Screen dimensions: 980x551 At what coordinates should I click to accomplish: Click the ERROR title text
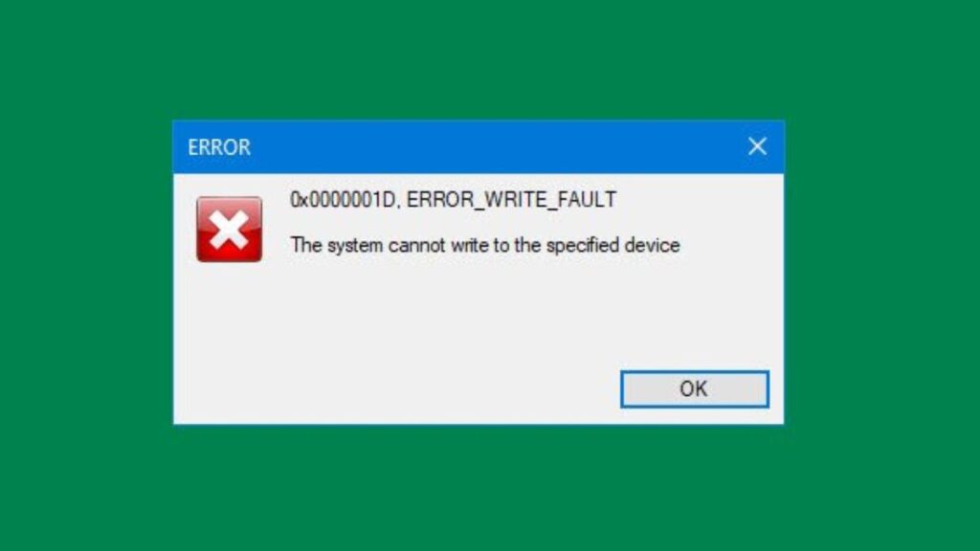point(219,147)
